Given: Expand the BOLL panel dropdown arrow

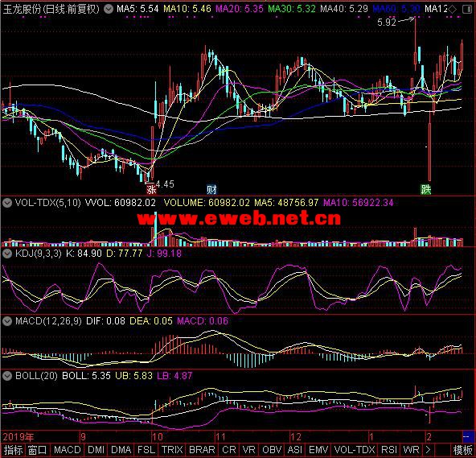Looking at the screenshot, I should click(7, 376).
